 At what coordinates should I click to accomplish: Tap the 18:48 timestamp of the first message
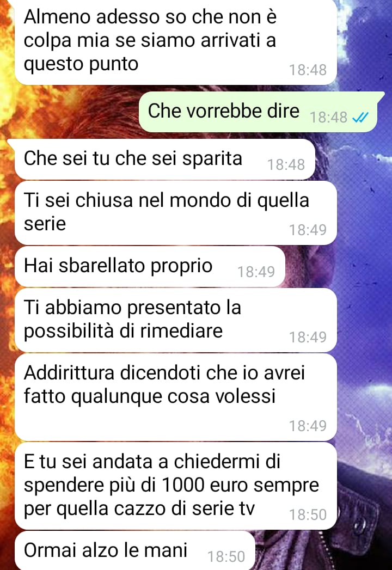pos(308,70)
